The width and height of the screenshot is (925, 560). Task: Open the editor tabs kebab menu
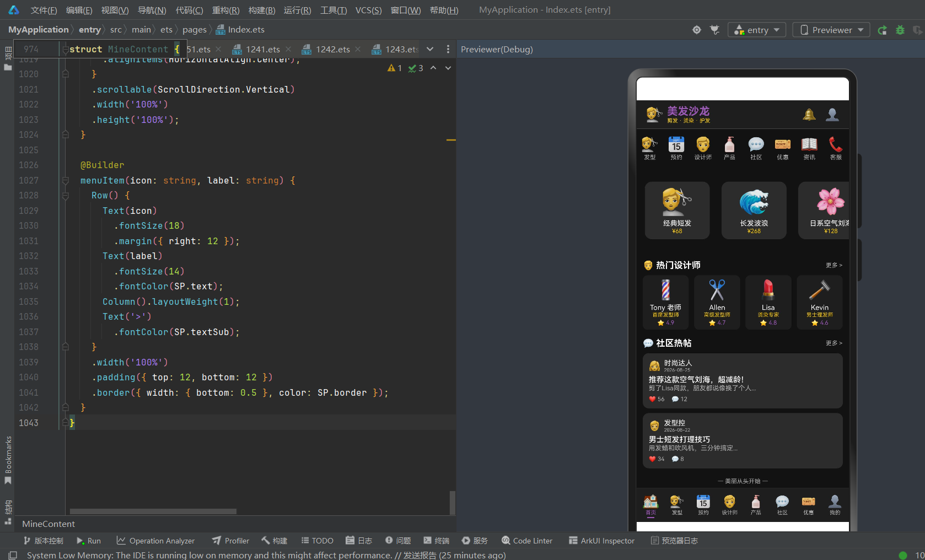click(448, 49)
